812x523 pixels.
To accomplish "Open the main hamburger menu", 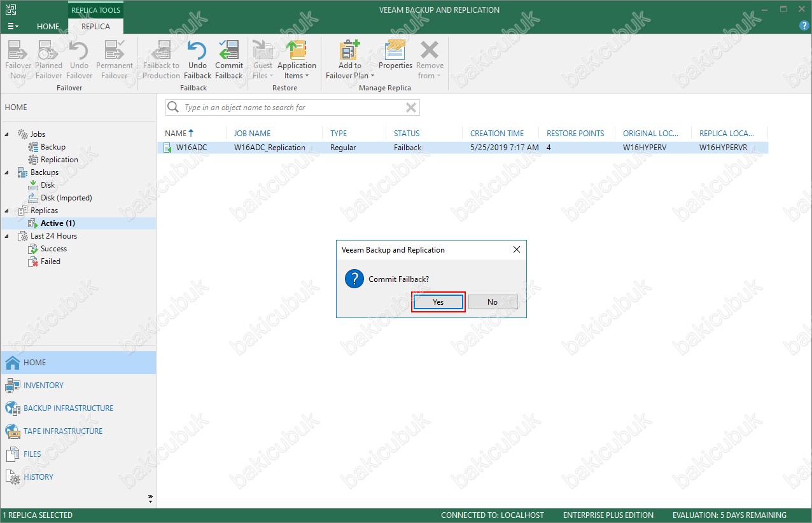I will tap(13, 26).
